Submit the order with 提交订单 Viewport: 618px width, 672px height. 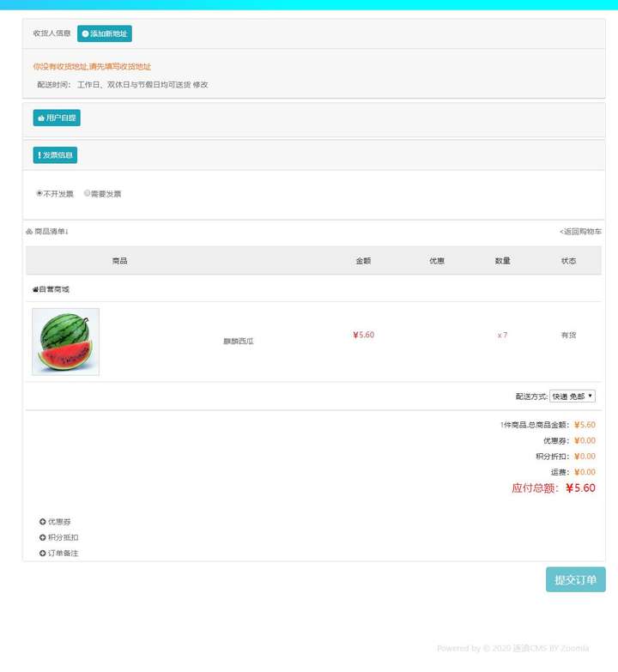pos(575,579)
